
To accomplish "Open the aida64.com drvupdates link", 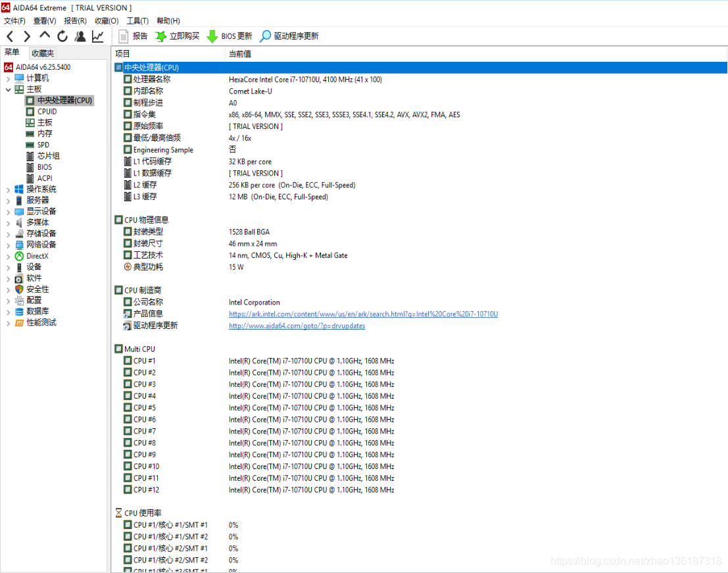I will pos(297,326).
